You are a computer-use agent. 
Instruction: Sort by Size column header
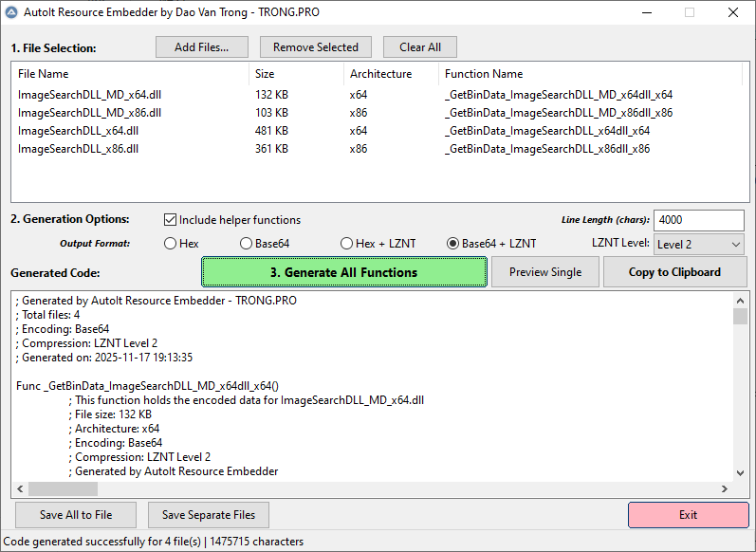pos(296,74)
